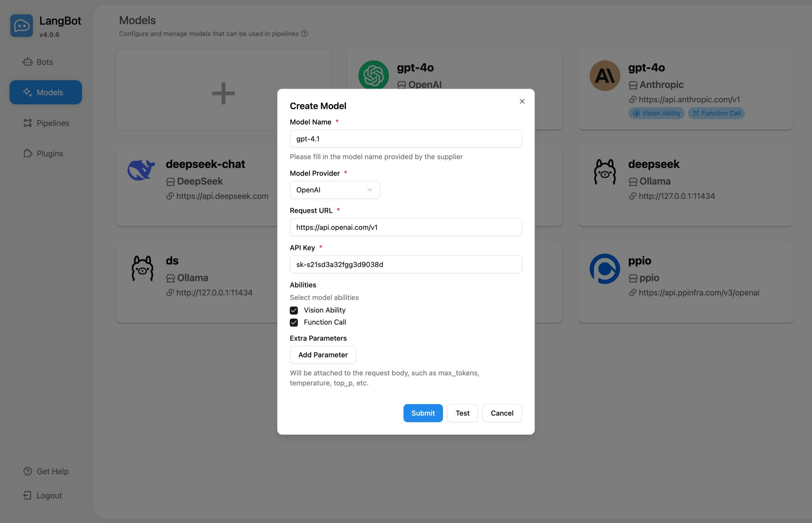The image size is (812, 523).
Task: Click the Ollama logo on ds card
Action: 142,268
